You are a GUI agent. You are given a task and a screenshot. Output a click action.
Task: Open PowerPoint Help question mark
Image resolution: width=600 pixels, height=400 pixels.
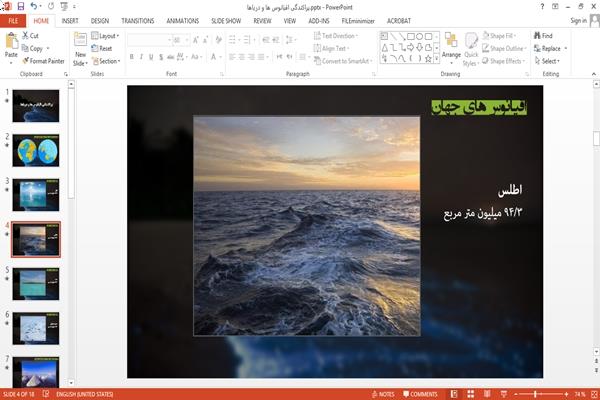(542, 6)
